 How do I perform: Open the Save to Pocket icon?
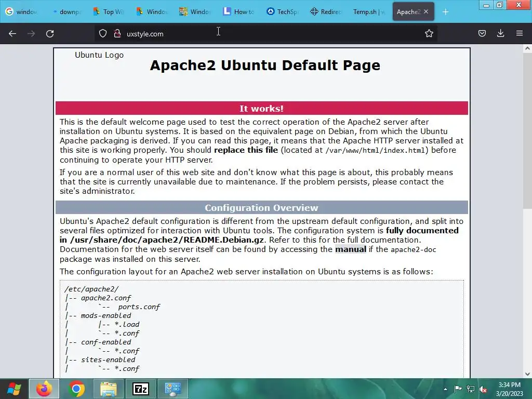(482, 33)
